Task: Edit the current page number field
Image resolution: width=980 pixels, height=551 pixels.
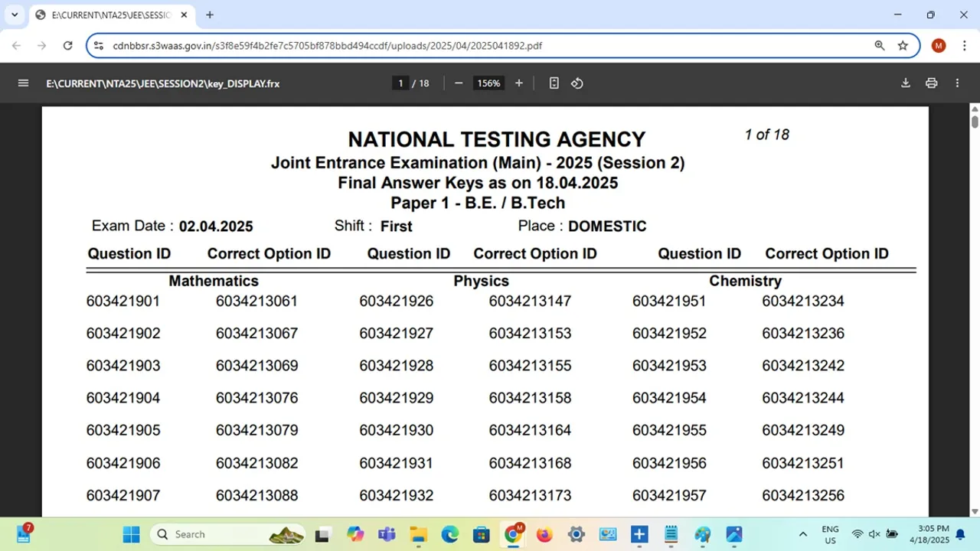Action: 400,83
